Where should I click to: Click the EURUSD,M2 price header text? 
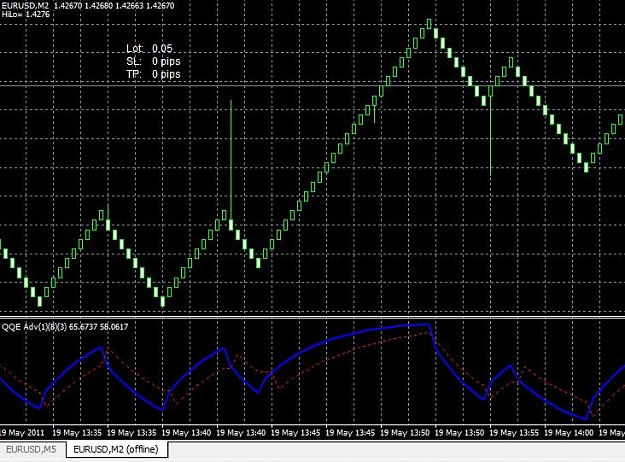click(88, 6)
